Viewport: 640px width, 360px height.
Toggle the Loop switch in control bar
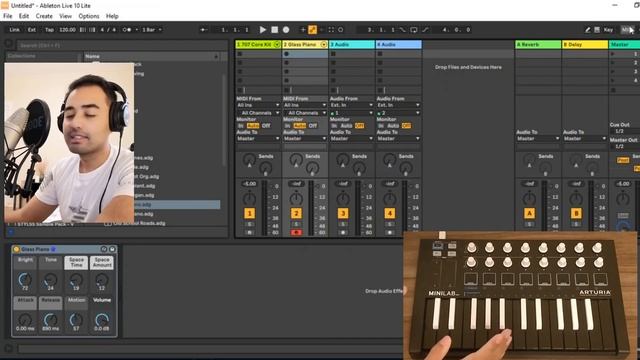pyautogui.click(x=414, y=30)
